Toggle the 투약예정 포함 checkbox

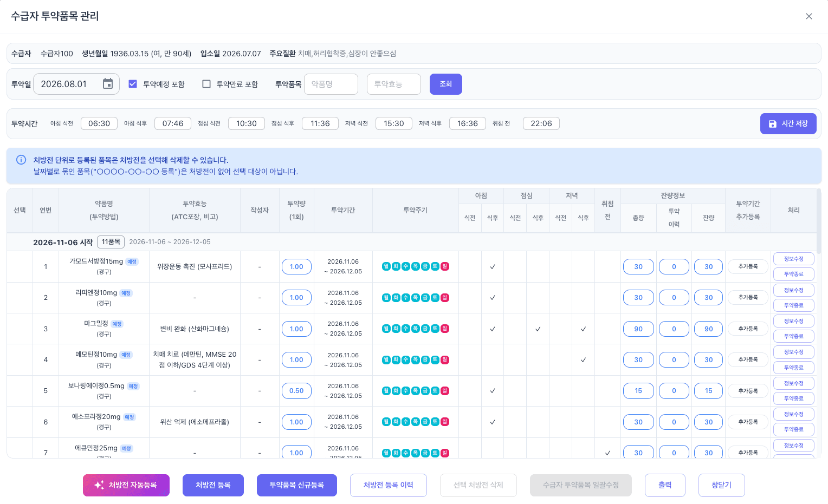click(x=133, y=84)
